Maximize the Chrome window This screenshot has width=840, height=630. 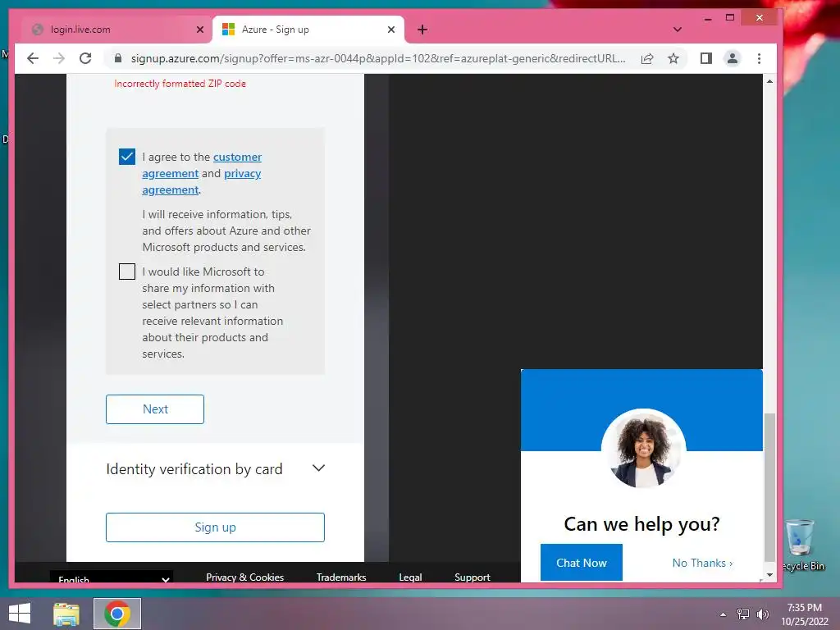(x=729, y=18)
